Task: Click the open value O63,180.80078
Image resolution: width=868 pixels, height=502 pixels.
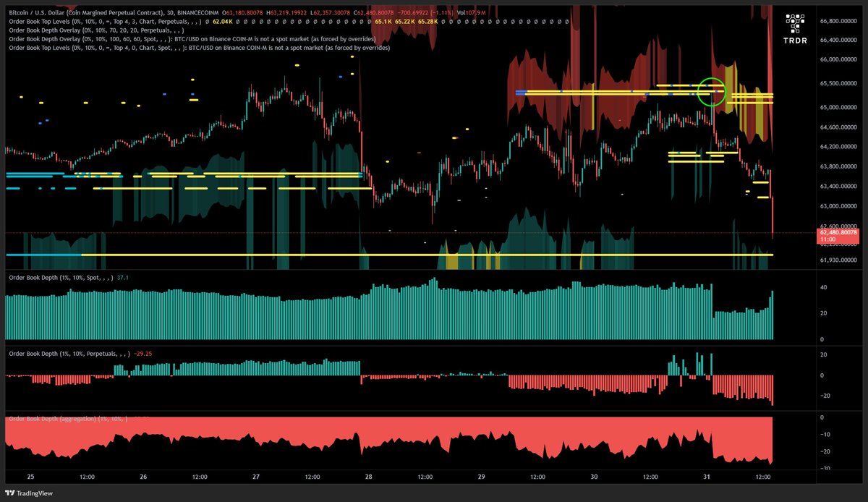Action: coord(242,13)
